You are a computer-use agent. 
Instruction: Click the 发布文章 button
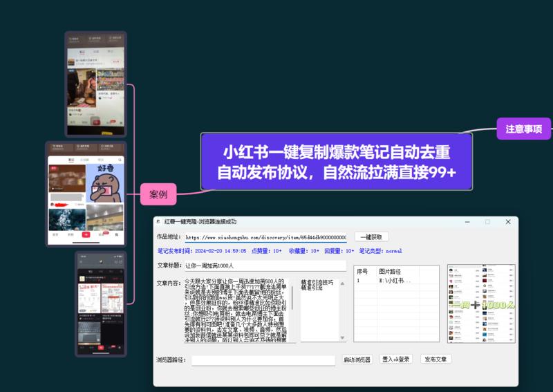(x=435, y=360)
